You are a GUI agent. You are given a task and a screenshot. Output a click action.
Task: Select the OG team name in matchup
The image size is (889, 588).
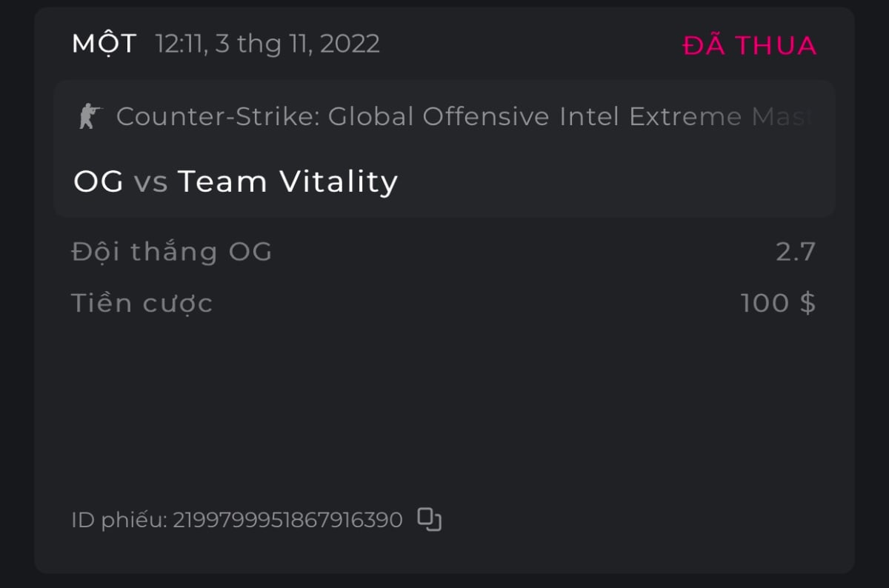99,181
